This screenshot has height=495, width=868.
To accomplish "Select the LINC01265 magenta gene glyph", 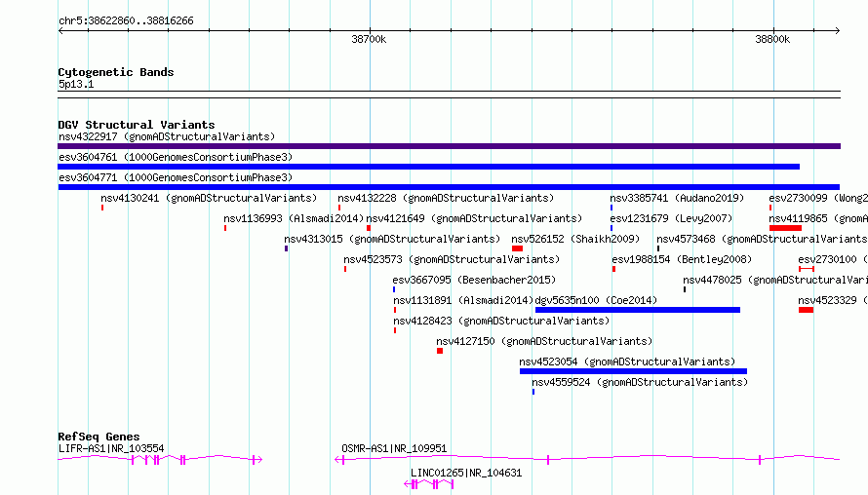I will 429,484.
